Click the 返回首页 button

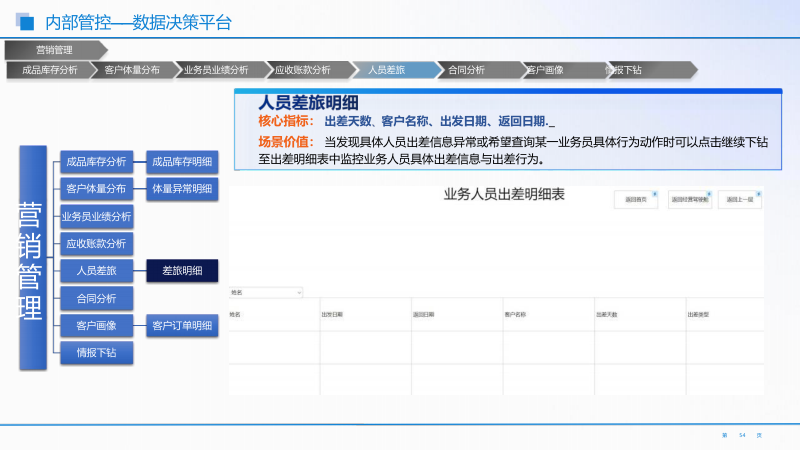636,200
